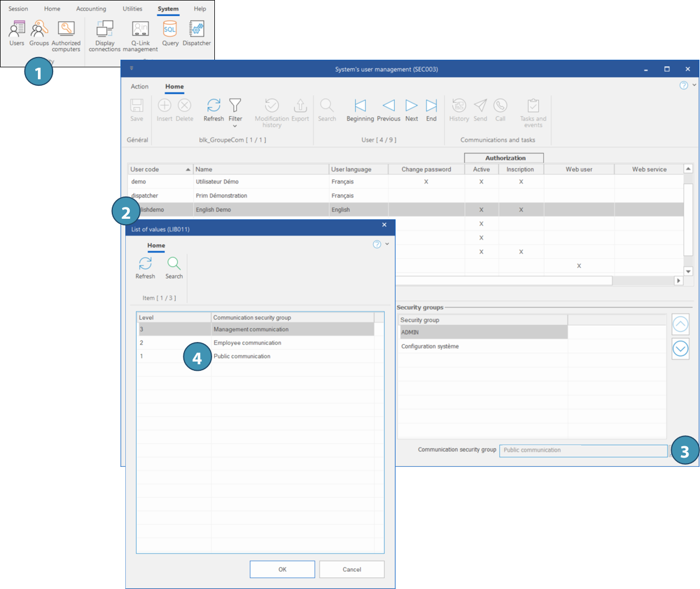Move security group down with arrow button
Image resolution: width=700 pixels, height=589 pixels.
680,349
